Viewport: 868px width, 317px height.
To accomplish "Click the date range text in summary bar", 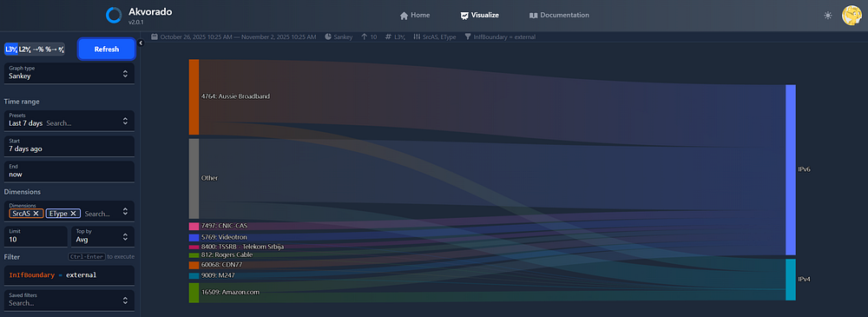I will tap(238, 37).
